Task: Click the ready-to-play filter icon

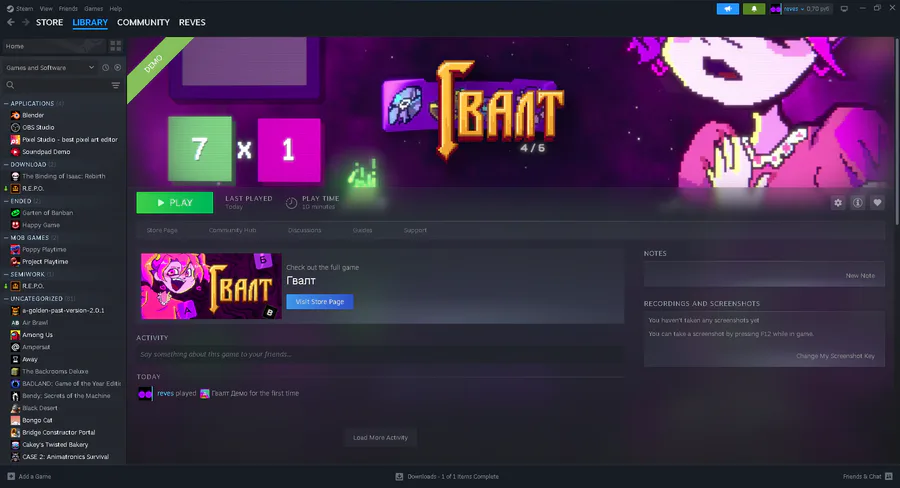Action: click(117, 68)
